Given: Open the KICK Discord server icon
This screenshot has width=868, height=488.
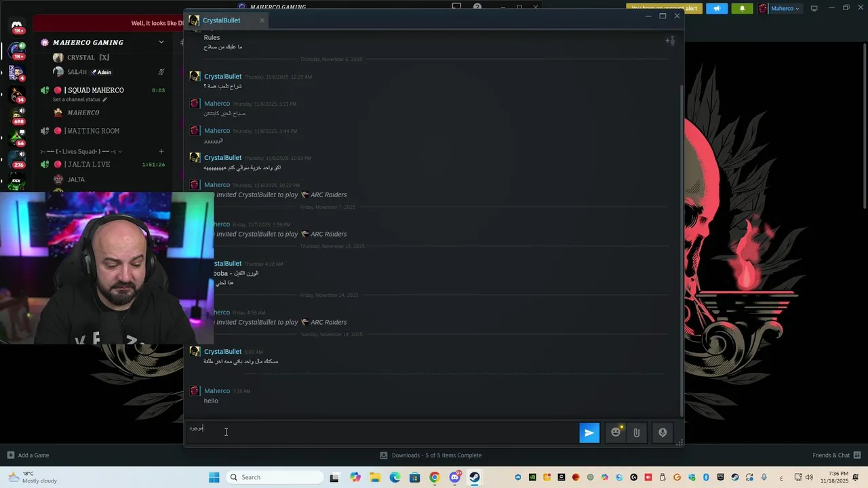Looking at the screenshot, I should coord(17,182).
